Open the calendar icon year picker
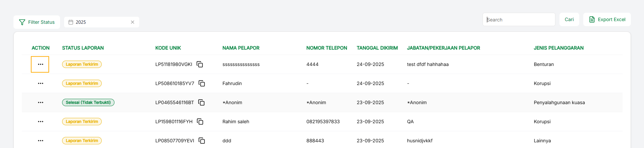Viewport: 644px width, 148px height. point(71,22)
